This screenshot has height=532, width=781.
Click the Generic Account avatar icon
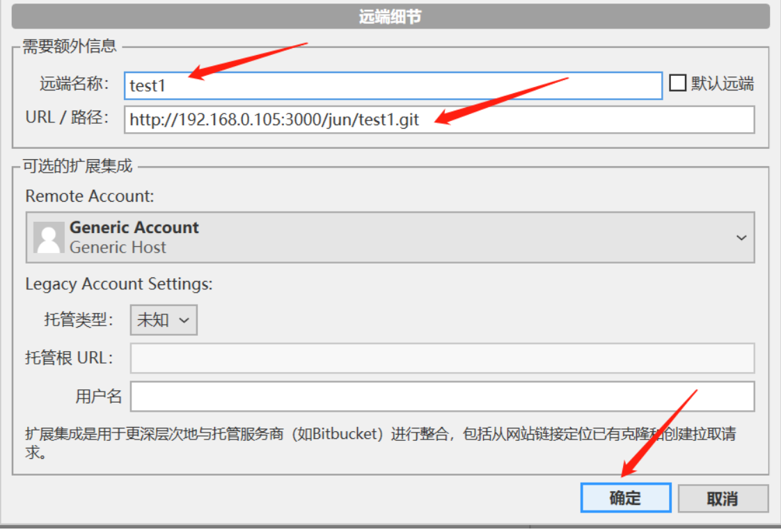[49, 237]
